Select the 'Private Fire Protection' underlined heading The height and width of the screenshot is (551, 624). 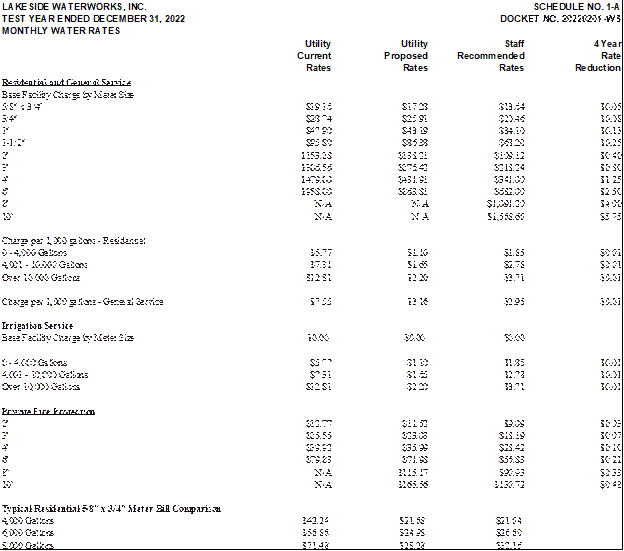pyautogui.click(x=48, y=411)
